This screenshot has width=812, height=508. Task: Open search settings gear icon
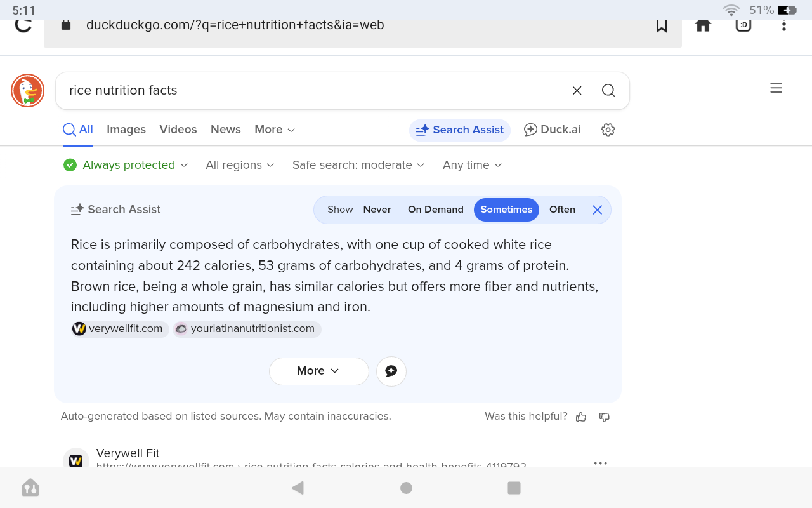point(608,130)
